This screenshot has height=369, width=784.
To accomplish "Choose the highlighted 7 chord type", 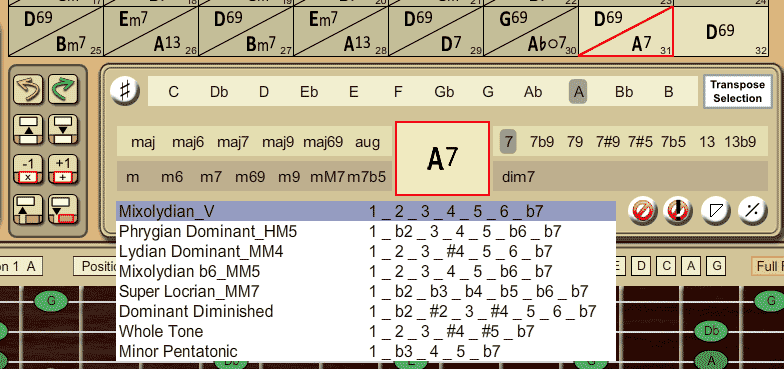I will 508,142.
